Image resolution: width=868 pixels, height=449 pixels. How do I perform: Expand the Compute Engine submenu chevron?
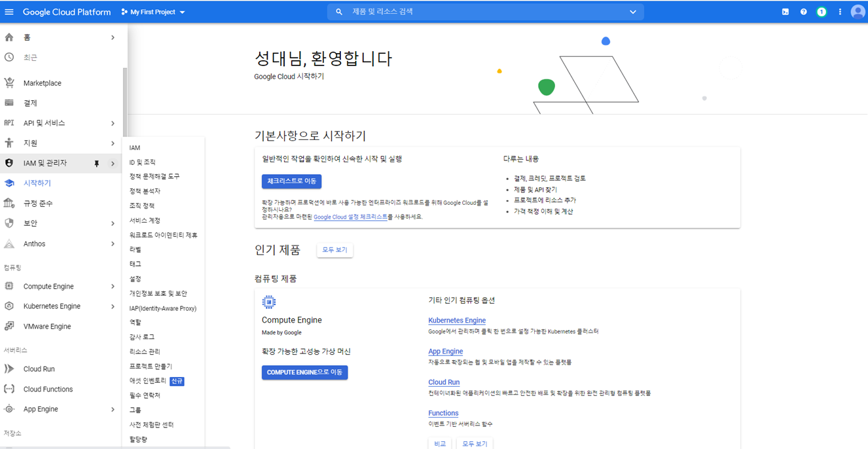113,286
